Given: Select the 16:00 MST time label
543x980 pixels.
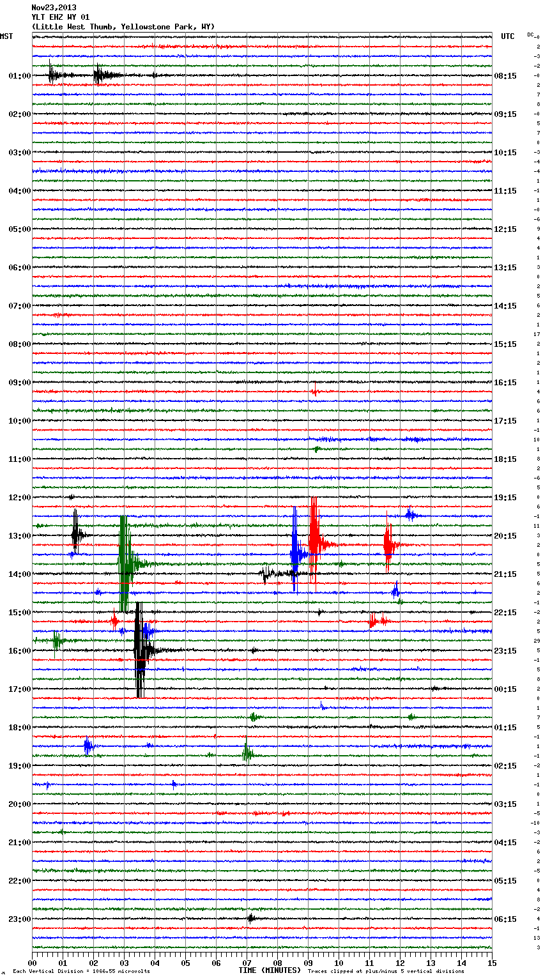Looking at the screenshot, I should [x=19, y=651].
